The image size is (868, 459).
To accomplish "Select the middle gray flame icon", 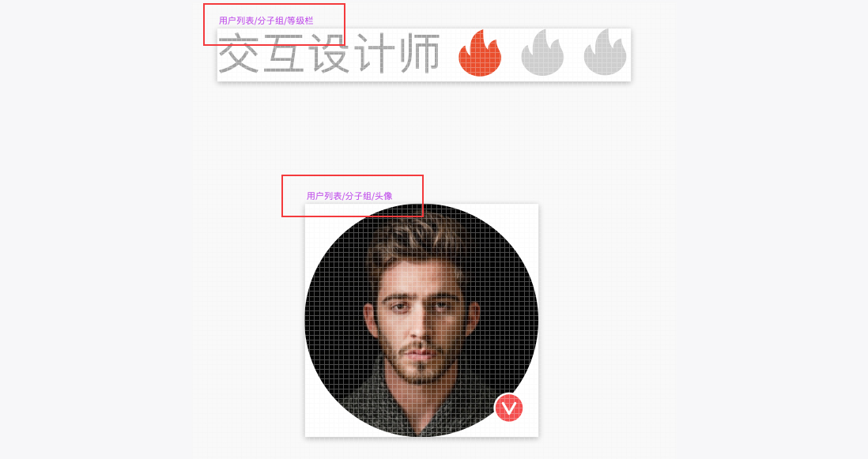I will click(x=542, y=53).
